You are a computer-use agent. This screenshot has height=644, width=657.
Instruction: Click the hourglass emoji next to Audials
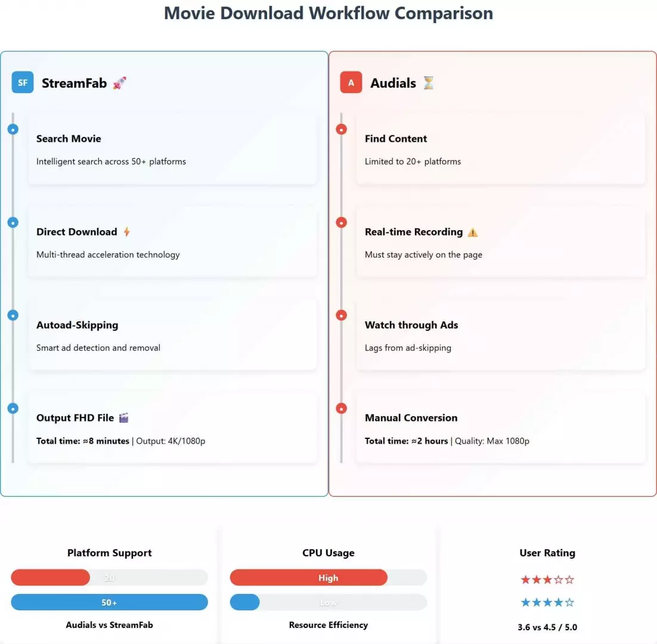428,83
